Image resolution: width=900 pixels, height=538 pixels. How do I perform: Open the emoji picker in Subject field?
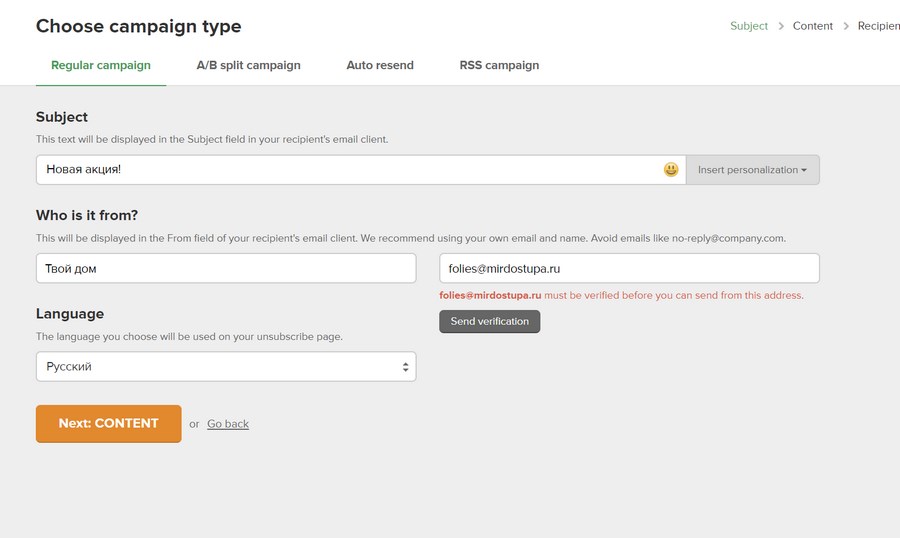671,170
